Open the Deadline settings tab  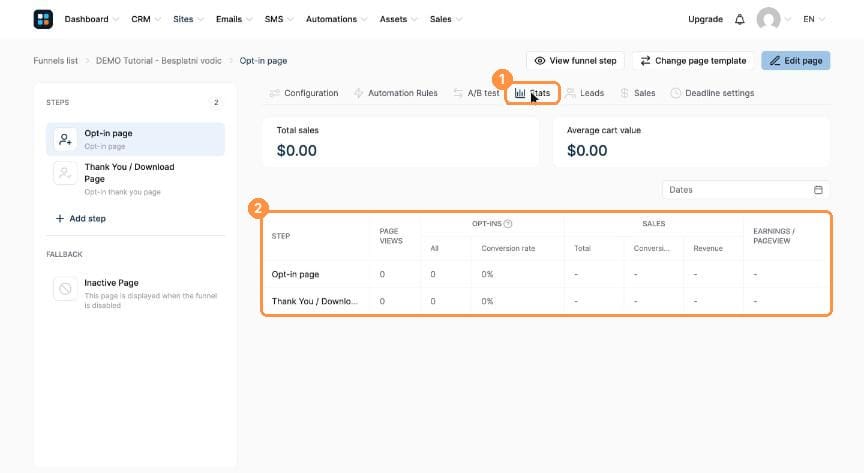point(712,93)
